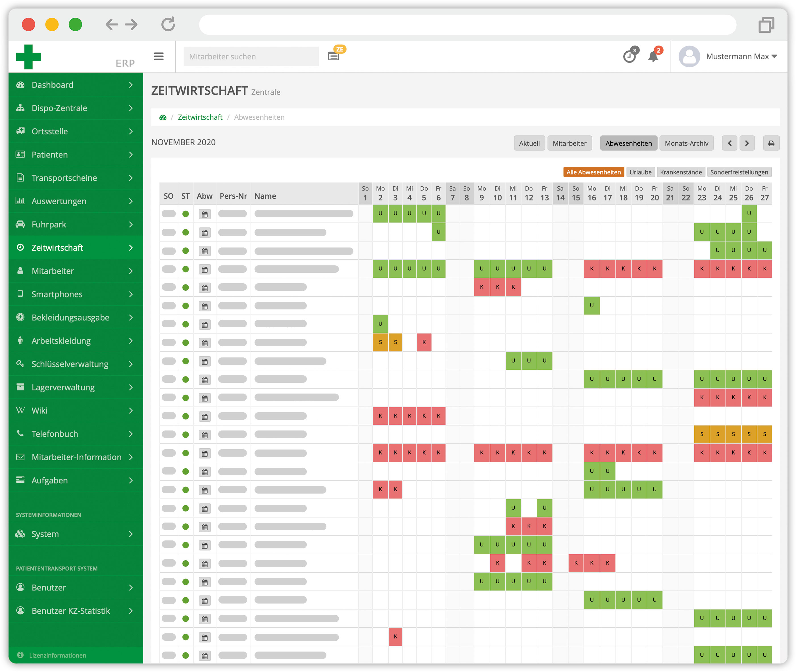Switch to the Mitarbeiter tab button
The width and height of the screenshot is (796, 672).
pos(569,143)
